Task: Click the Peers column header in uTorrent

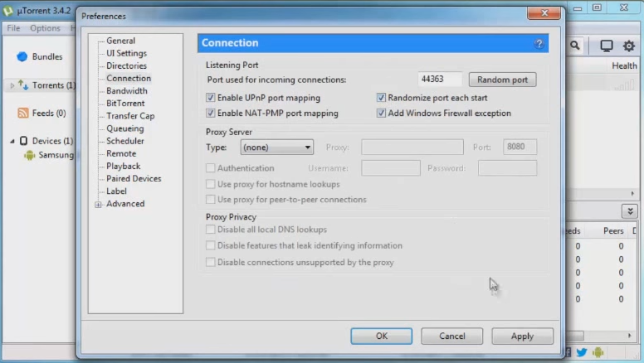Action: tap(613, 231)
